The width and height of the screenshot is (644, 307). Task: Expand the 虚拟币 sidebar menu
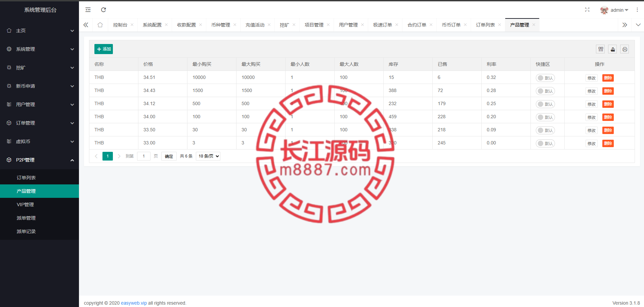coord(39,141)
